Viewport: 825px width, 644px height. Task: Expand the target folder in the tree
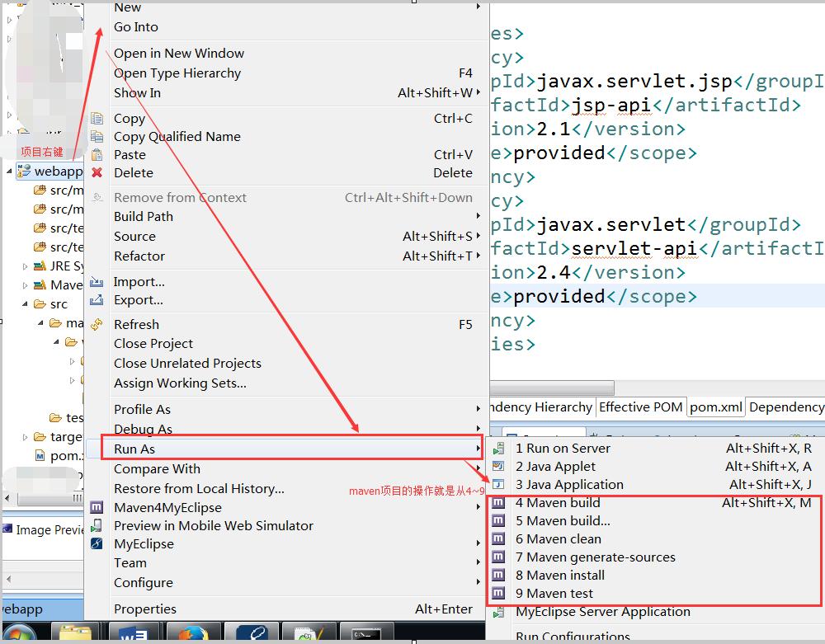26,437
